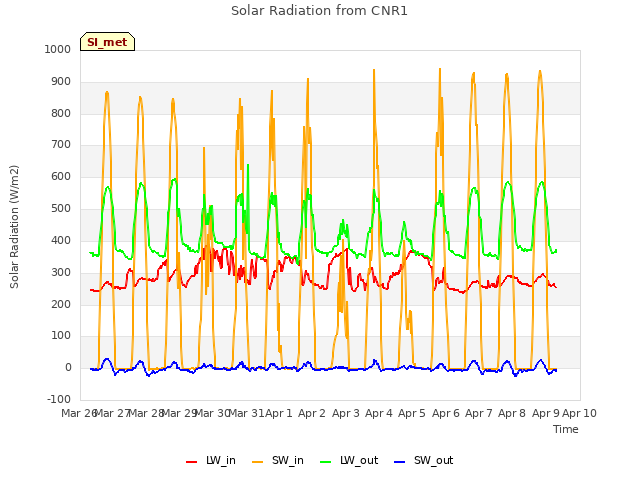This screenshot has height=480, width=640.
Task: Click the 200 y-axis tick label
Action: pyautogui.click(x=61, y=304)
